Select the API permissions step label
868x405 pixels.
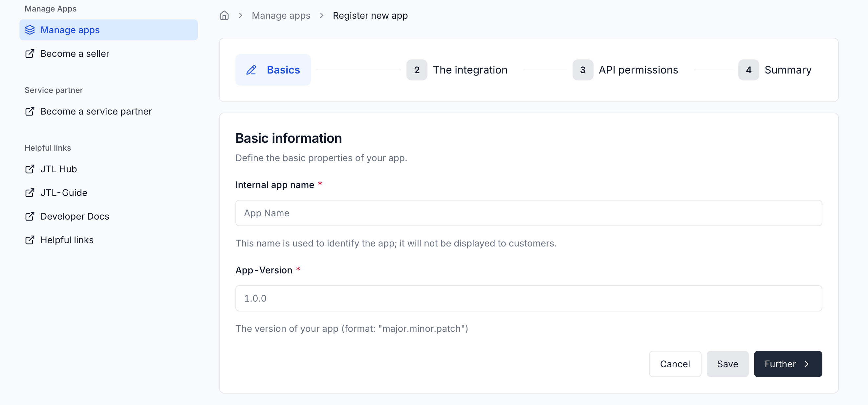pos(639,70)
